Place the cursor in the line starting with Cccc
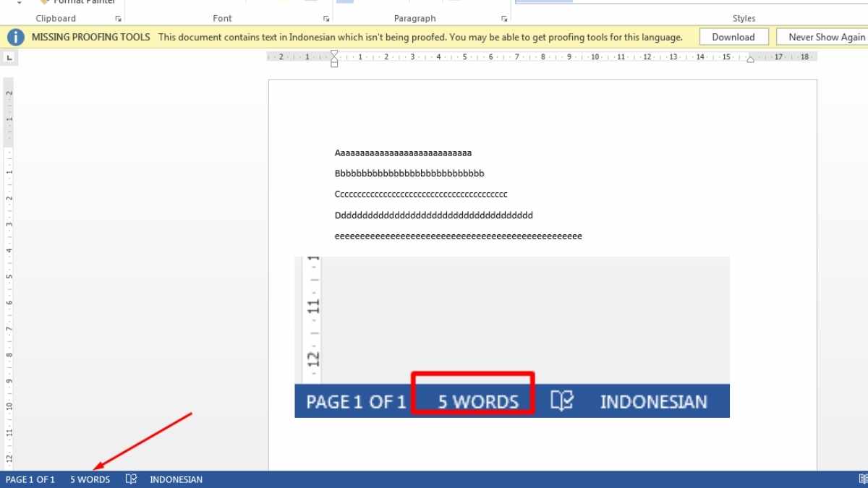Screen dimensions: 868x488 click(420, 194)
